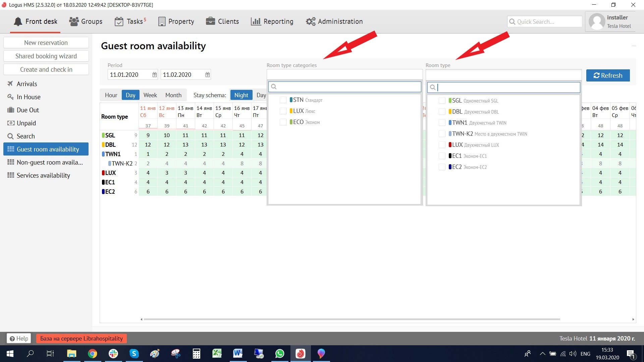Screen dimensions: 644x362
Task: Tick the DBL room type checkbox
Action: (442, 112)
